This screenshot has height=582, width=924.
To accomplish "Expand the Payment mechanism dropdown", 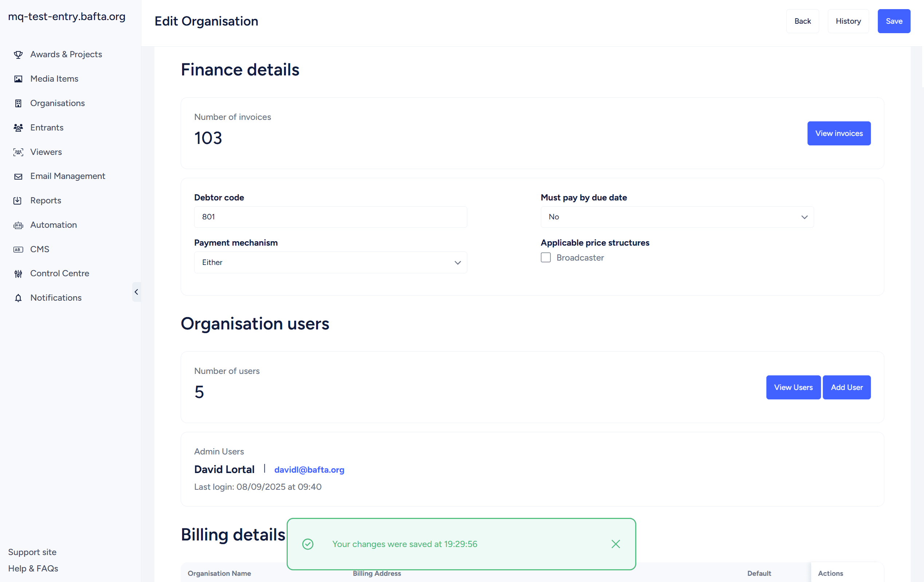I will click(x=330, y=263).
